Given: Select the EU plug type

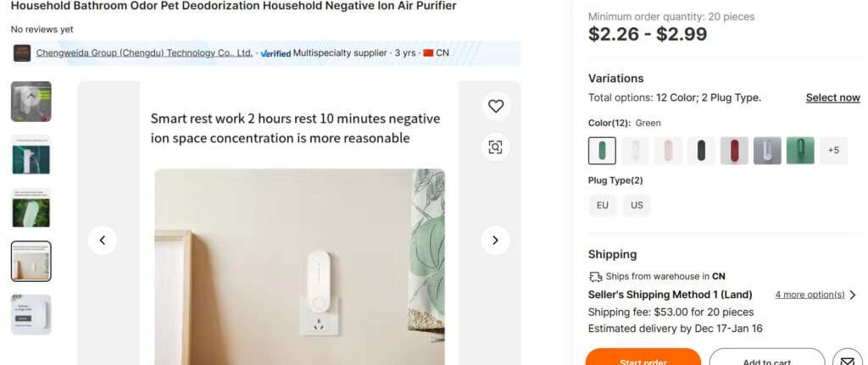Looking at the screenshot, I should [603, 205].
